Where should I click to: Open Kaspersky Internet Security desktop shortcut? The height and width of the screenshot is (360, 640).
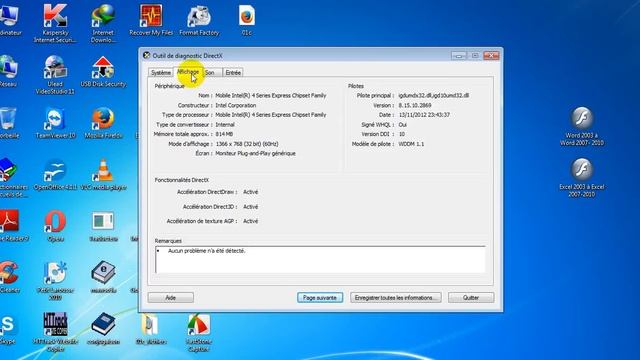(x=55, y=22)
